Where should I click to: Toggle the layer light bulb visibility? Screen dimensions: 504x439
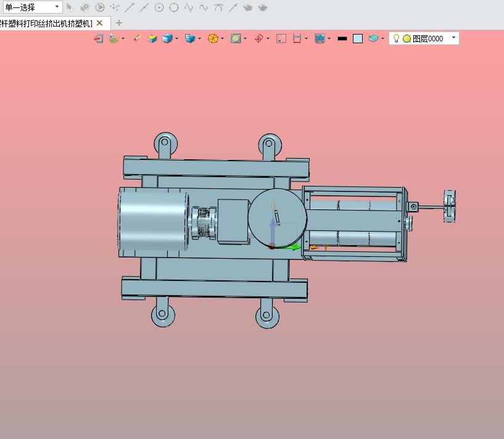point(396,39)
